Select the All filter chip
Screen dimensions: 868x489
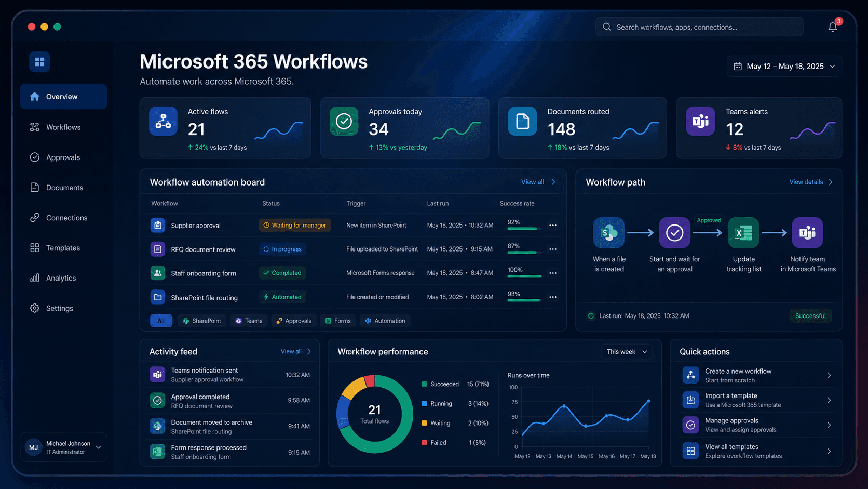161,321
